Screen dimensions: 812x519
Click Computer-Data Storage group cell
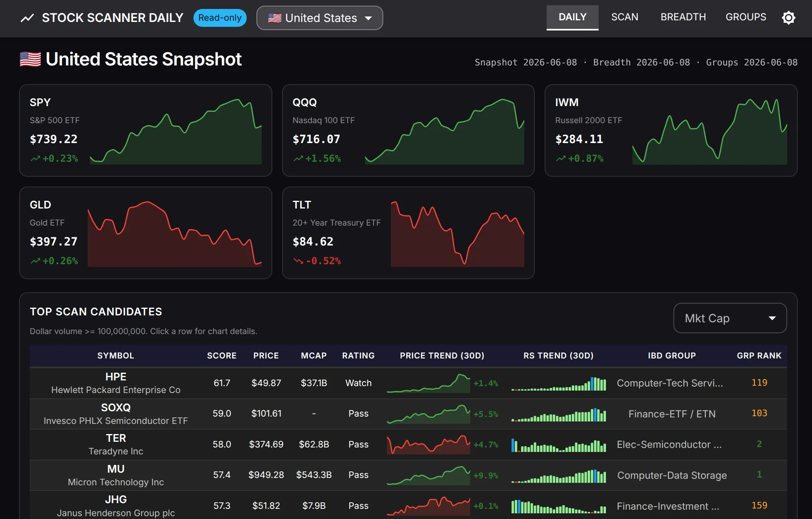[x=672, y=475]
